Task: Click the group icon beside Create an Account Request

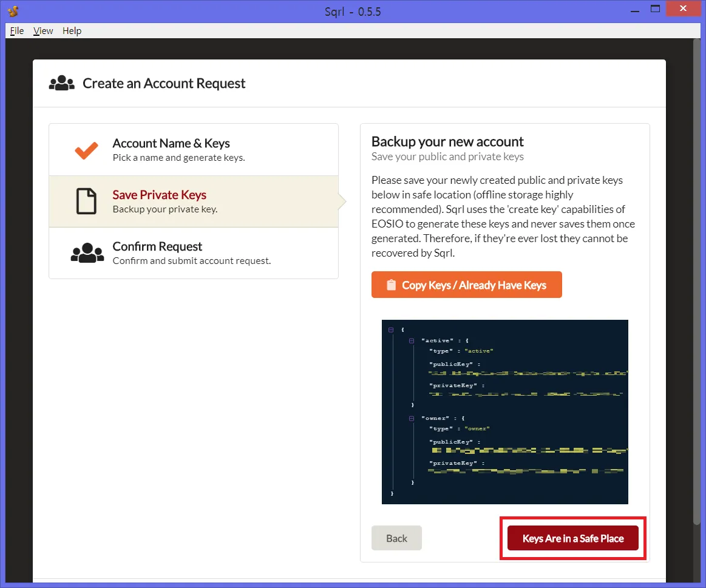Action: pos(62,83)
